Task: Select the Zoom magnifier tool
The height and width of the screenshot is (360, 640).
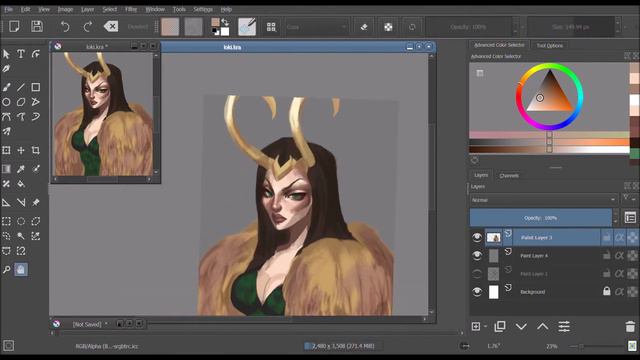Action: (6, 269)
